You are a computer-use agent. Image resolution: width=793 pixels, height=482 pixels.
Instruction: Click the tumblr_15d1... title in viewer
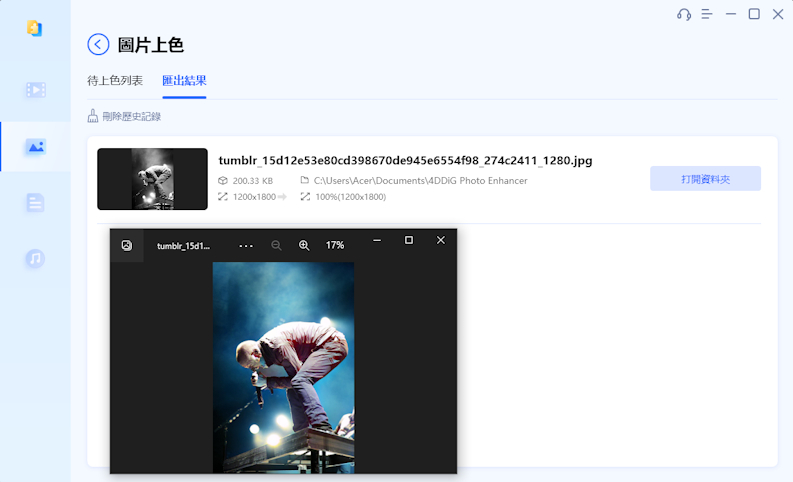click(x=183, y=246)
